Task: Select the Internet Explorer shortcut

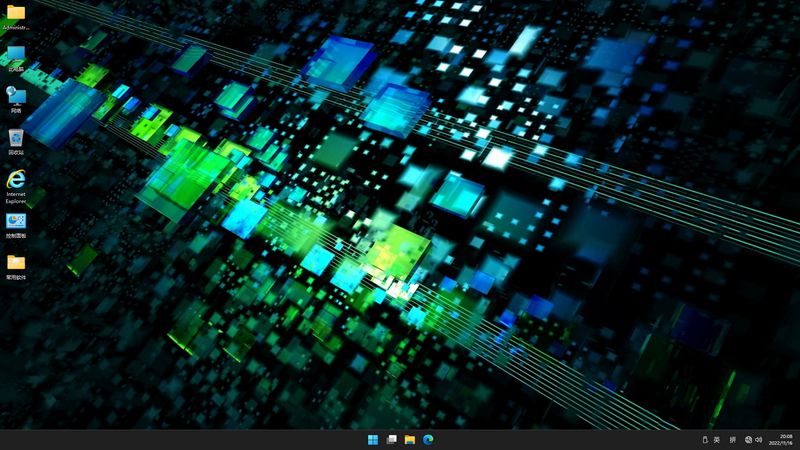Action: 16,179
